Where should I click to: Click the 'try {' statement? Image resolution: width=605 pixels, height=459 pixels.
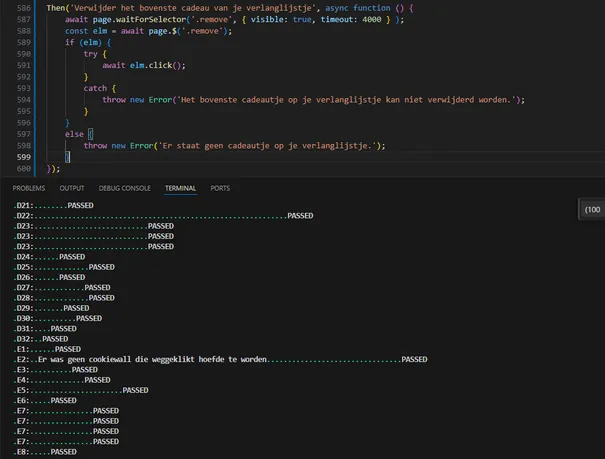pyautogui.click(x=95, y=54)
